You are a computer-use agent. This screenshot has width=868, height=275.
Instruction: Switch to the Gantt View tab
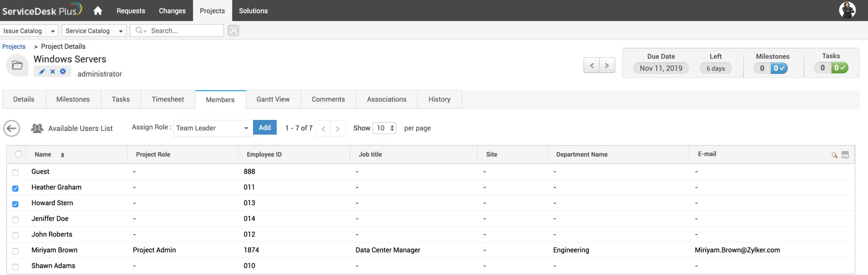tap(273, 100)
